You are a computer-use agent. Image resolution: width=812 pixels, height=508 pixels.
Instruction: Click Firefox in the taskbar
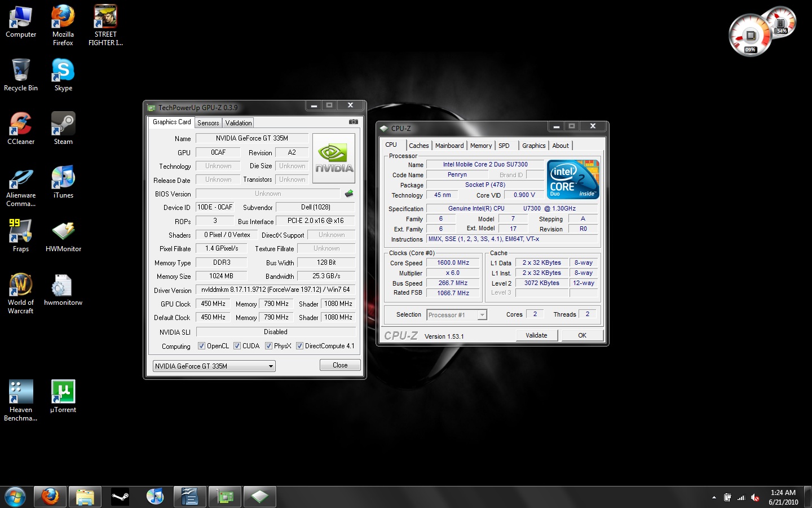pos(50,497)
